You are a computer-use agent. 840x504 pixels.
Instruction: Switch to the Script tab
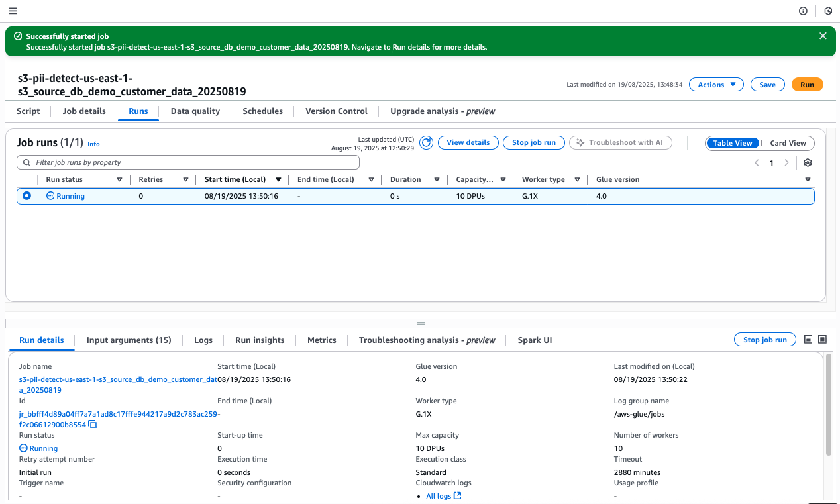click(28, 111)
